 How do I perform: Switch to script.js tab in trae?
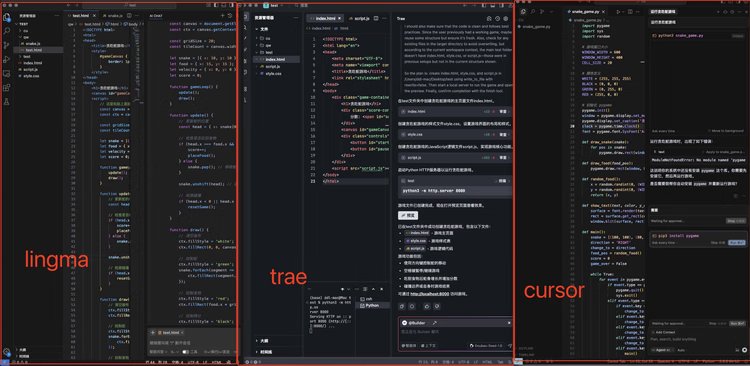click(359, 18)
